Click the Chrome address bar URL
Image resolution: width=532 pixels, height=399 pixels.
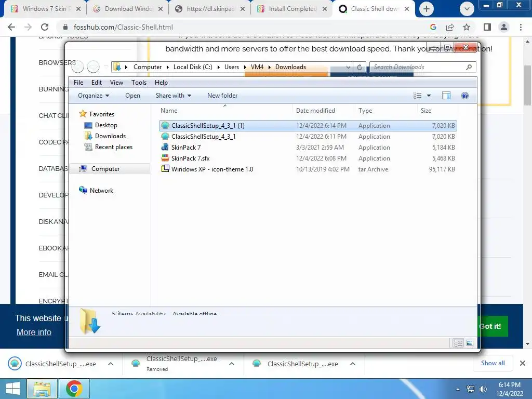point(123,27)
